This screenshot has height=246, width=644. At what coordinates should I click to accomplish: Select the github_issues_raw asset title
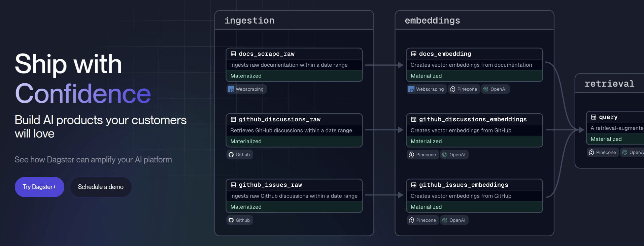pos(270,185)
